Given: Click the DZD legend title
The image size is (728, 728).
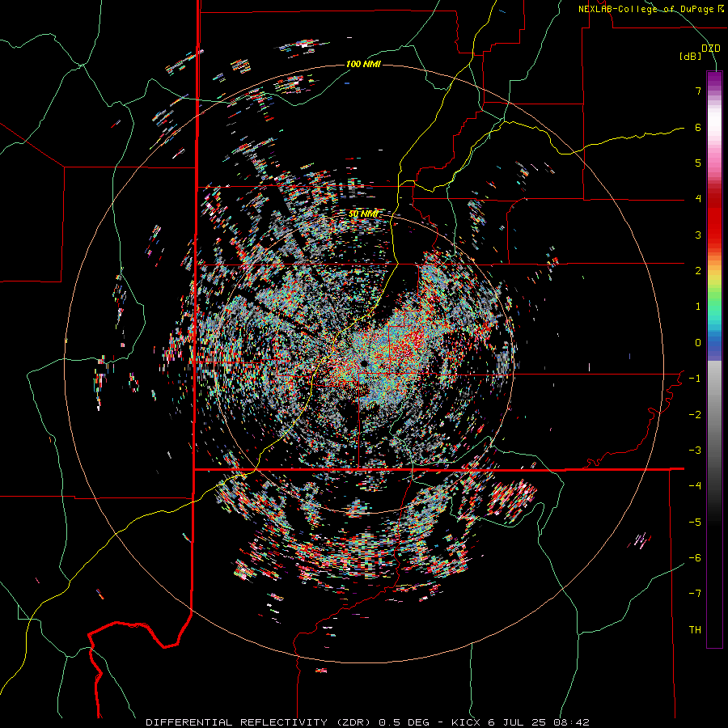Looking at the screenshot, I should coord(710,49).
